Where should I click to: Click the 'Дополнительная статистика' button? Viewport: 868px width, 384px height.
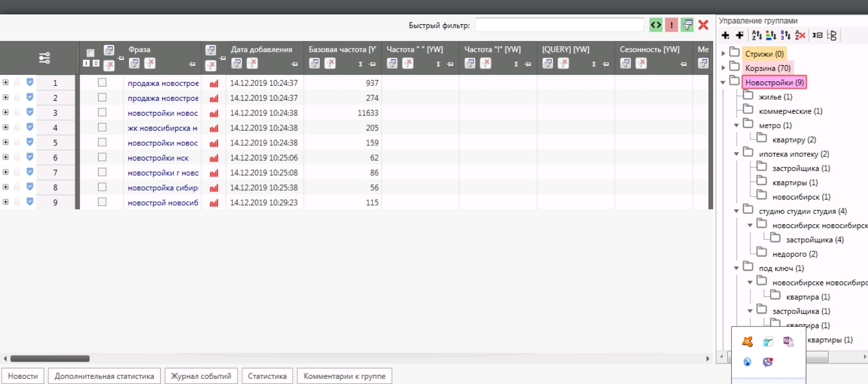coord(104,377)
